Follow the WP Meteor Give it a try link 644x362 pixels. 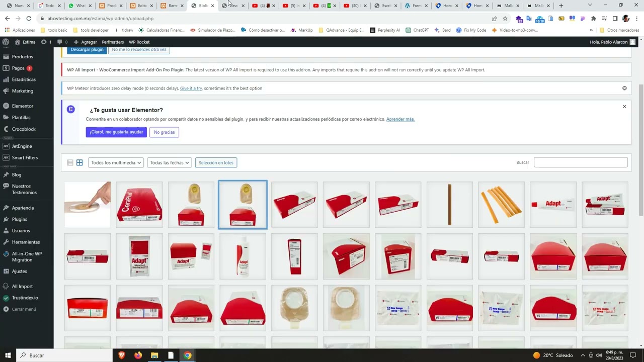pyautogui.click(x=191, y=88)
